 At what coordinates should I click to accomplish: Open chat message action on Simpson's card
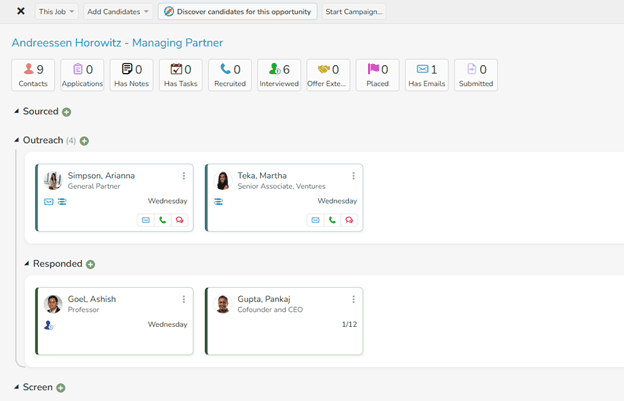click(179, 220)
